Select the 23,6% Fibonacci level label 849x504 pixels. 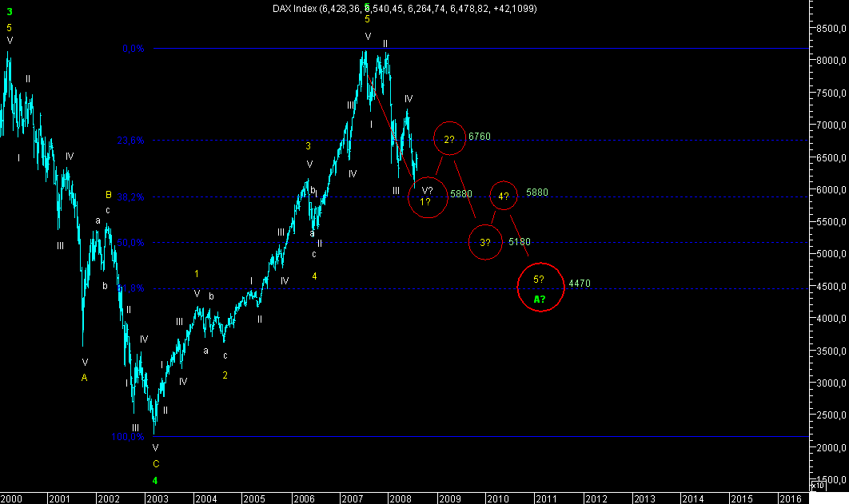[x=130, y=141]
